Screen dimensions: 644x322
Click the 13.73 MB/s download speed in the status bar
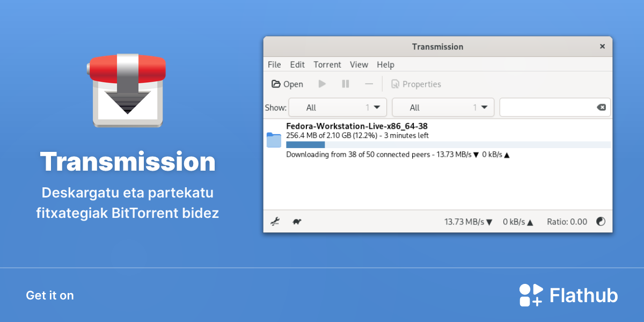[468, 222]
